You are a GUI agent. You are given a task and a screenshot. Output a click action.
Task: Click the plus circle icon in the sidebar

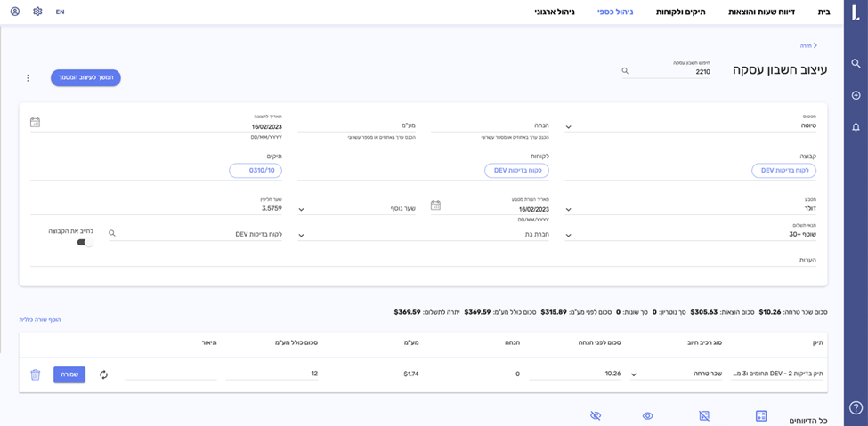tap(856, 95)
